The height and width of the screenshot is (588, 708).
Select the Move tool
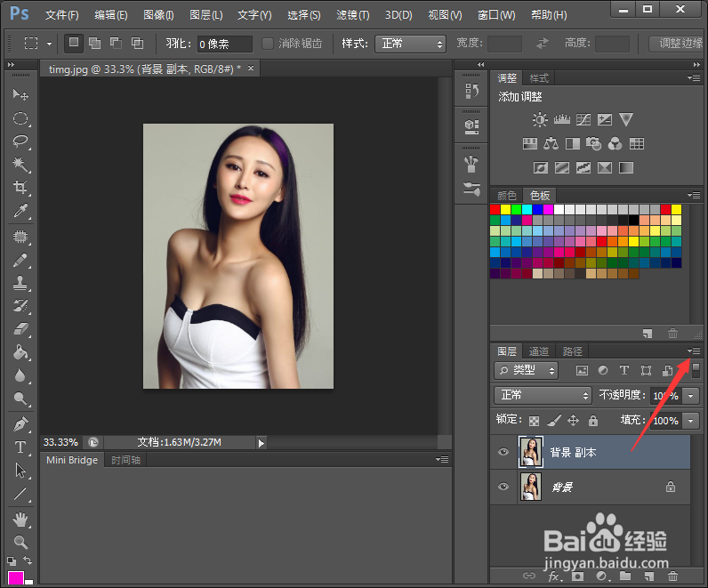pyautogui.click(x=20, y=94)
